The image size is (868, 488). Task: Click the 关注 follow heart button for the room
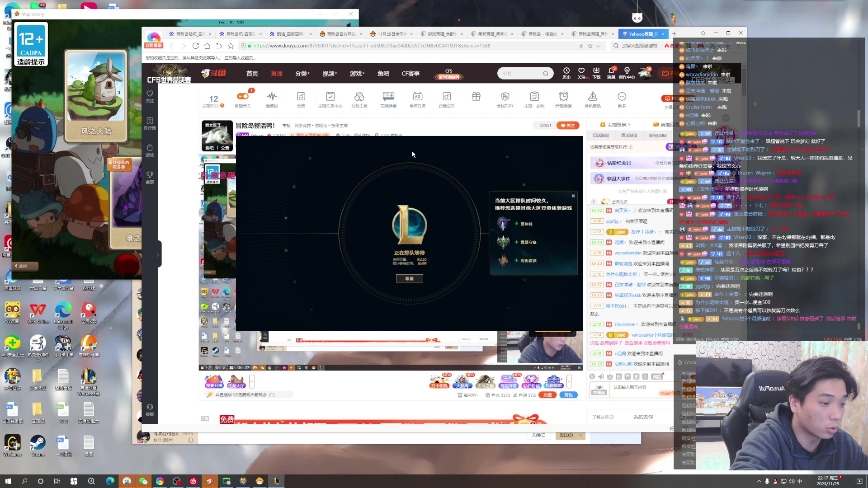click(567, 125)
